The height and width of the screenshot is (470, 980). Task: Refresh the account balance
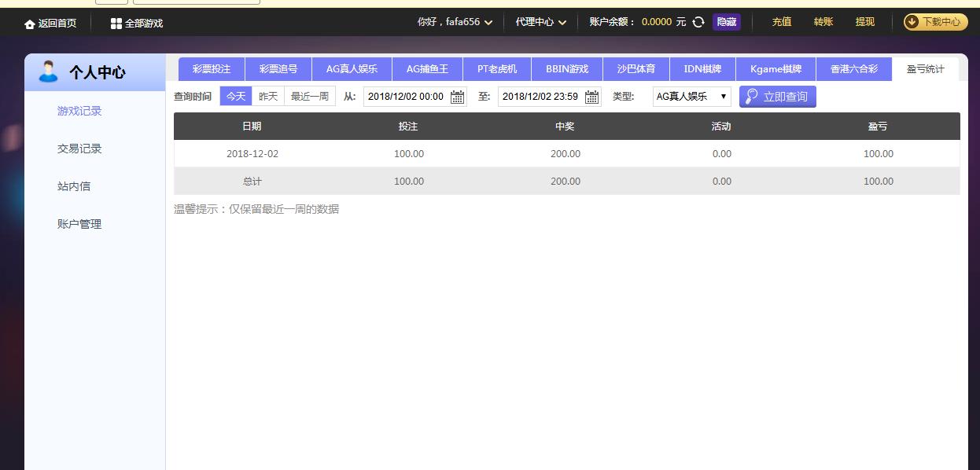pos(698,22)
